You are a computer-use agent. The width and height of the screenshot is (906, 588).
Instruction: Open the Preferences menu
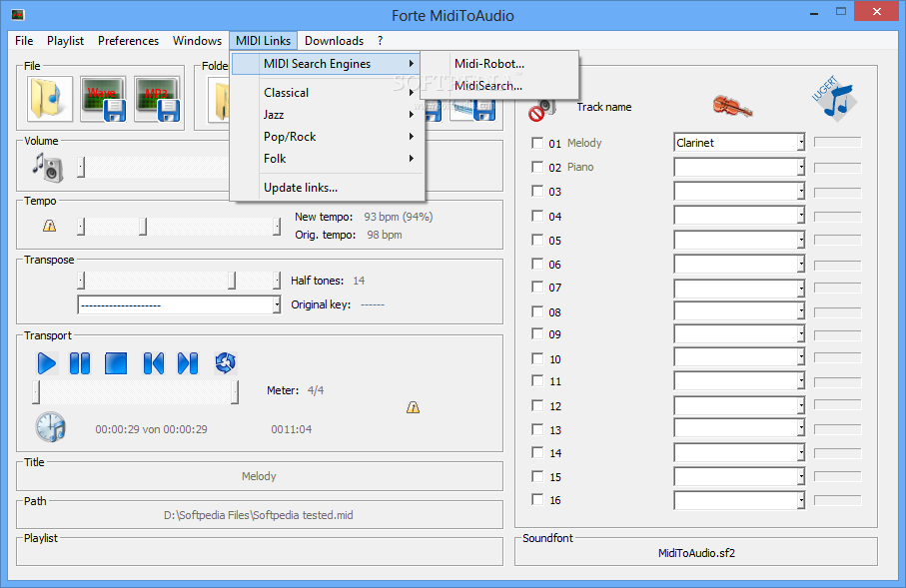(x=128, y=41)
